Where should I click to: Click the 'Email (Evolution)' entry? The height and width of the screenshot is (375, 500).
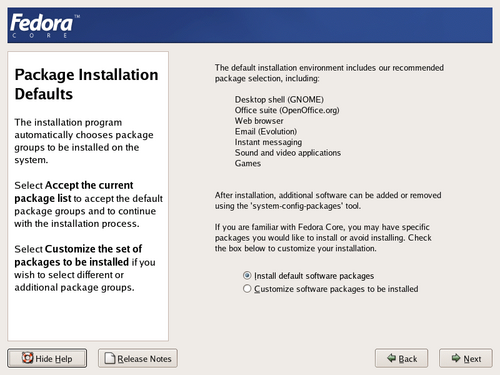click(266, 131)
